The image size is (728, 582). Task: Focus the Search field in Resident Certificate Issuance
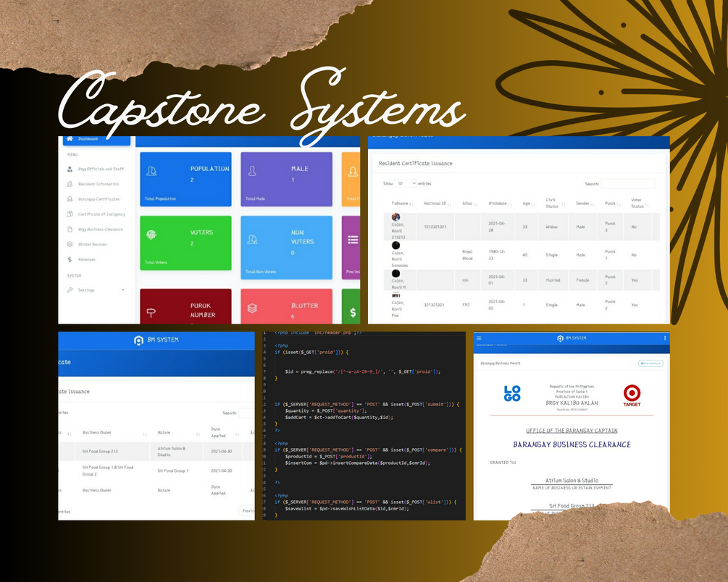pos(628,184)
